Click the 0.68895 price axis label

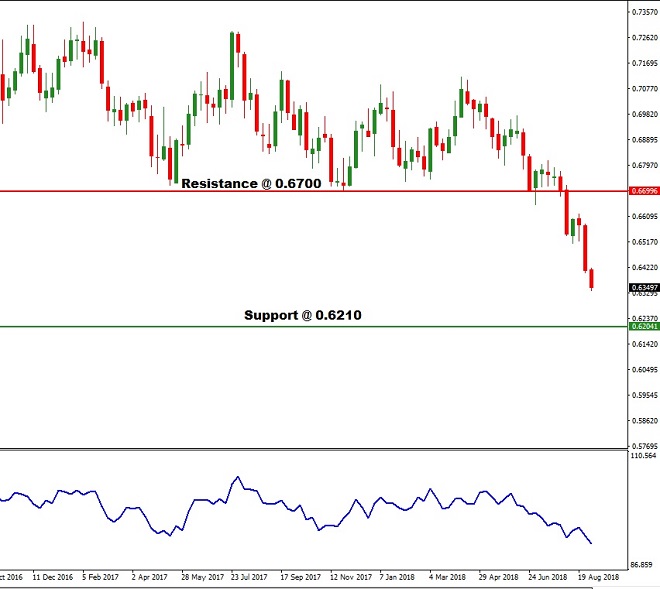tap(644, 140)
